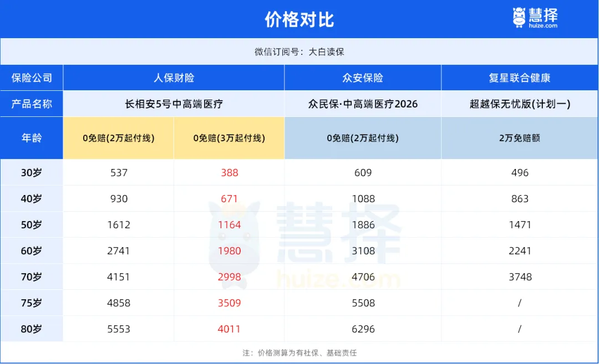Click the value 2741
599x364 pixels.
point(119,251)
